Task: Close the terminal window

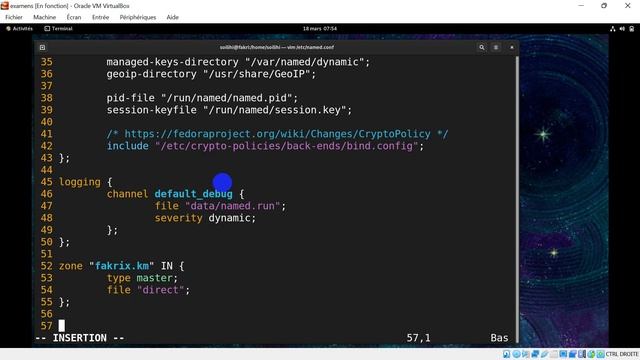Action: (511, 47)
